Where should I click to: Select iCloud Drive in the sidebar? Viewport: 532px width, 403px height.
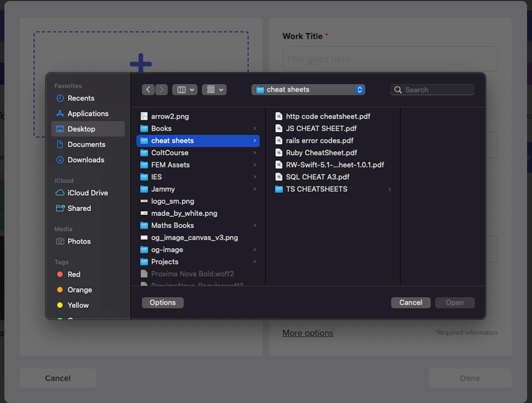click(87, 193)
